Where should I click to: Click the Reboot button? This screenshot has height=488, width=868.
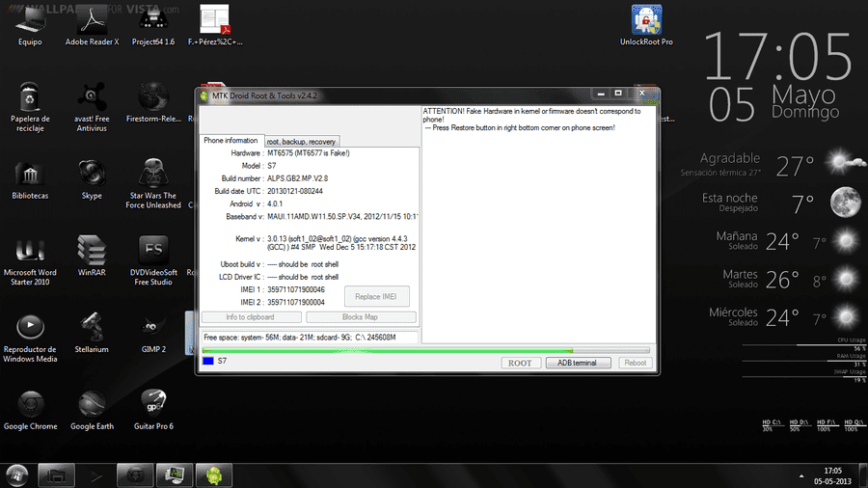[x=635, y=363]
